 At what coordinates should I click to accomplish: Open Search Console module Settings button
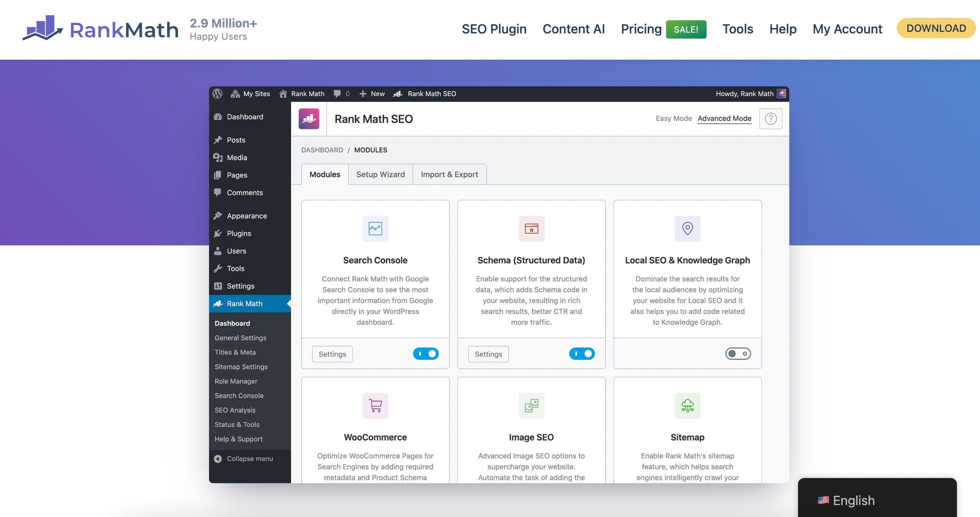click(332, 354)
